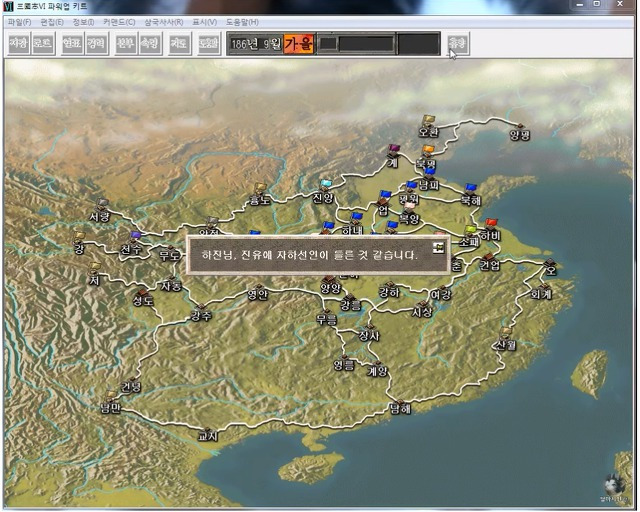640x512 pixels.
Task: Click the 본부 toolbar button
Action: tap(125, 43)
